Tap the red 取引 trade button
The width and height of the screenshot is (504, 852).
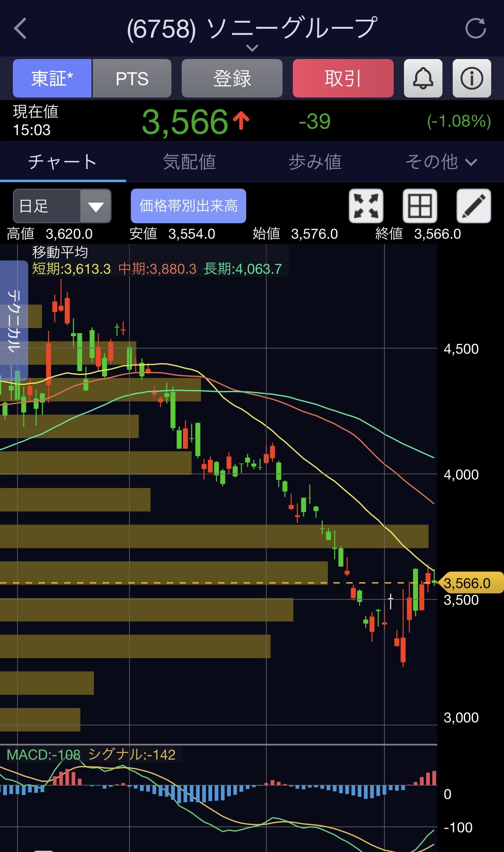[343, 78]
